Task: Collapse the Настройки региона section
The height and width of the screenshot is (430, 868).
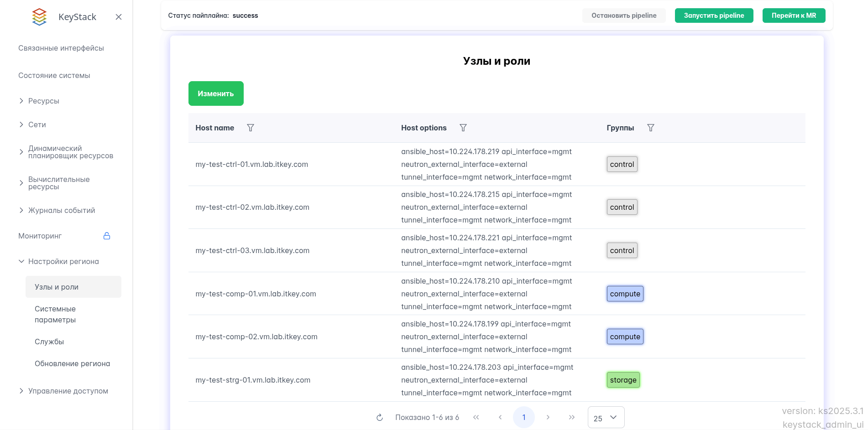Action: (63, 261)
